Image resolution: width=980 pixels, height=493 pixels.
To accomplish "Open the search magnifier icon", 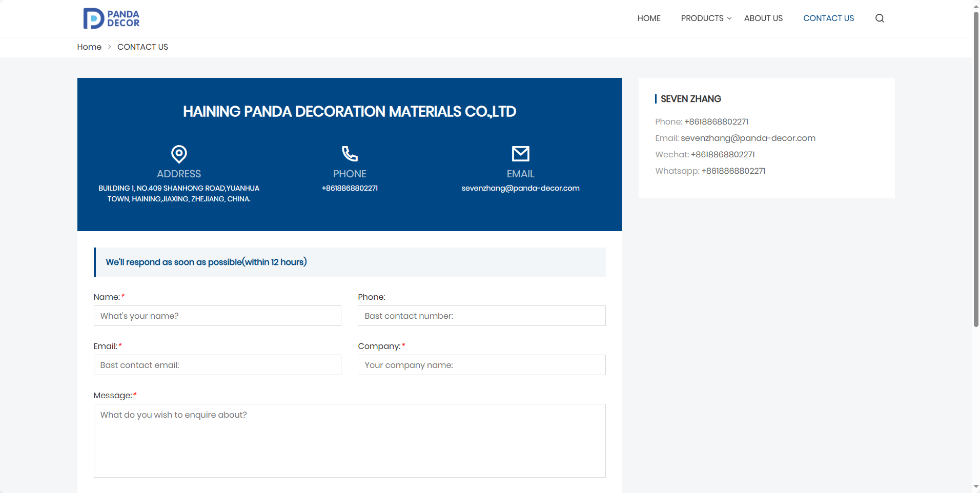I will [x=880, y=18].
